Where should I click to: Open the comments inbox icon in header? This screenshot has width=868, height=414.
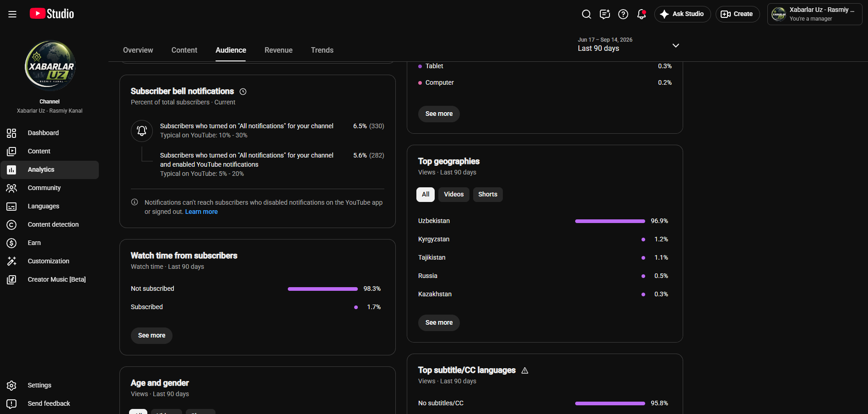coord(605,14)
